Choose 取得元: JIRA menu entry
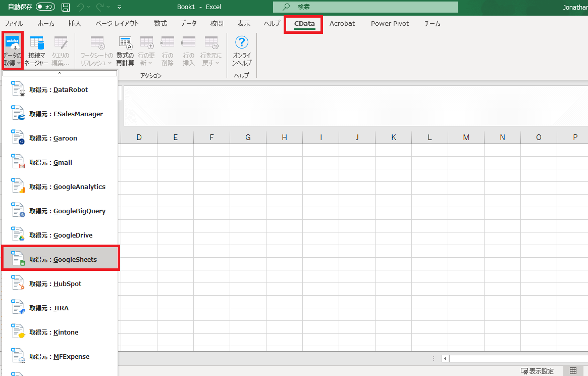 [x=60, y=308]
